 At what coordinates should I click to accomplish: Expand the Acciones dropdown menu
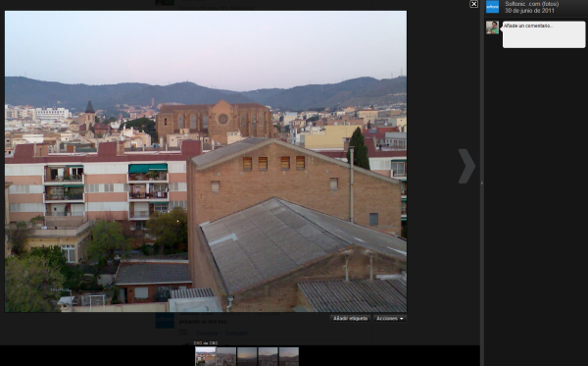(x=390, y=318)
